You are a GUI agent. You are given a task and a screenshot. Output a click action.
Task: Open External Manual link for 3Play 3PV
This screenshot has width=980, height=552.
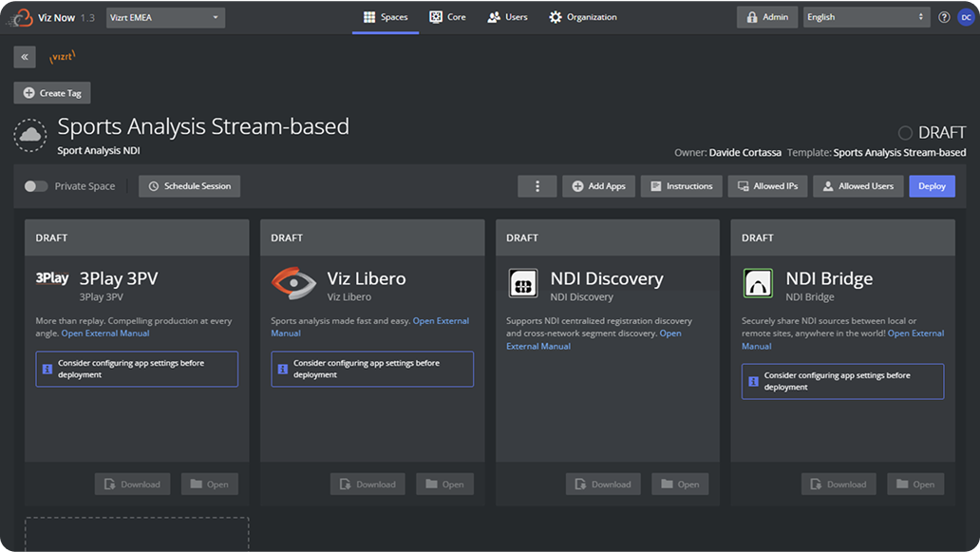[105, 333]
